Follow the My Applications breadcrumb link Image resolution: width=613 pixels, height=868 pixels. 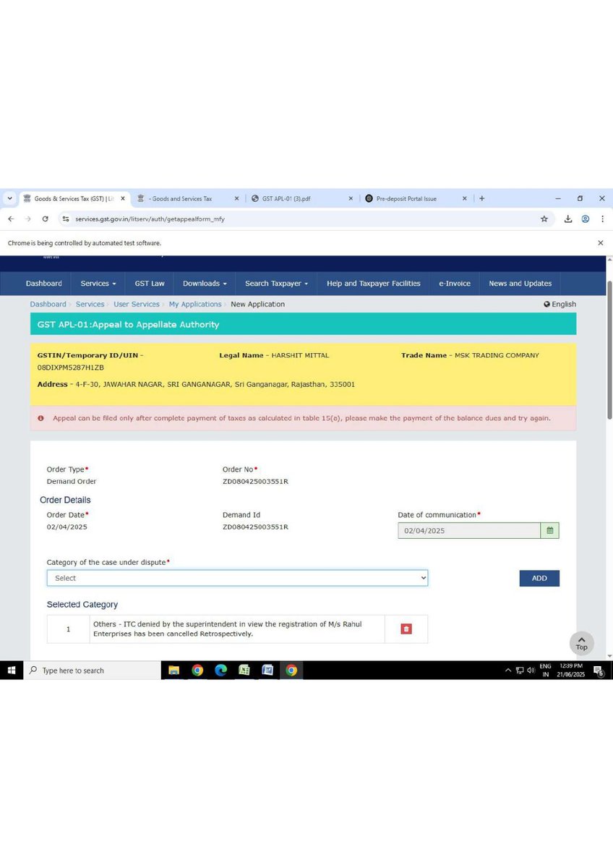195,305
